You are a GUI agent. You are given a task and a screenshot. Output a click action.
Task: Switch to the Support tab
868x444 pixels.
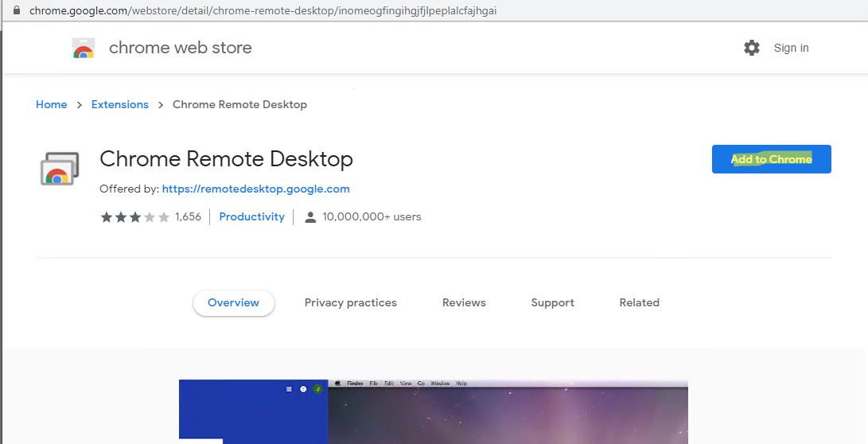[x=552, y=303]
